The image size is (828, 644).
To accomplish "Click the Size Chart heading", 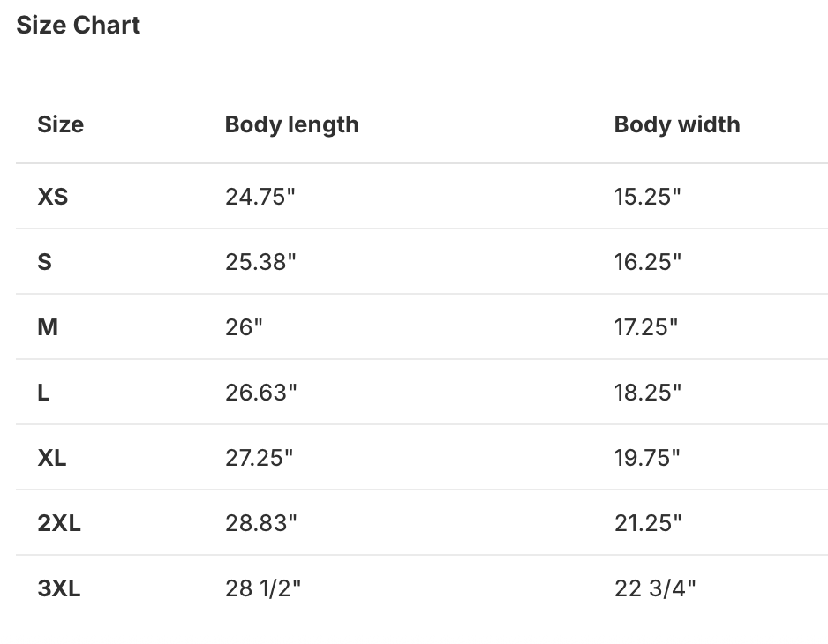I will pos(78,26).
